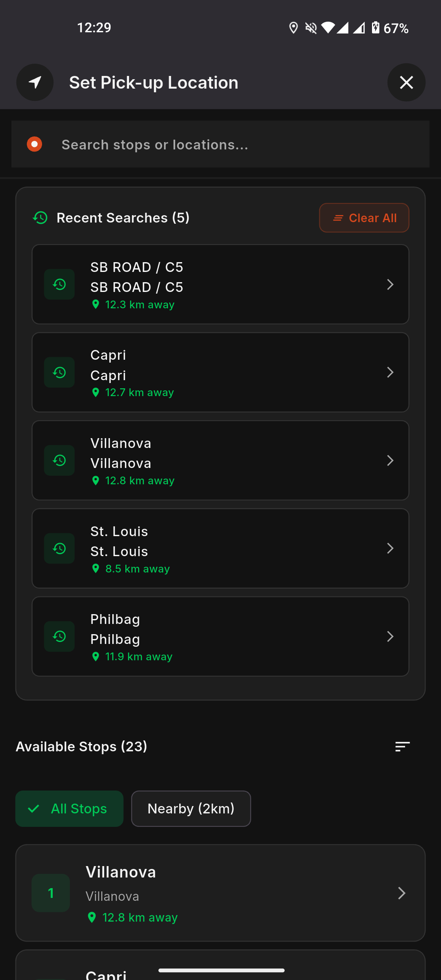Select the All Stops filter chip
The height and width of the screenshot is (980, 441).
click(x=69, y=808)
